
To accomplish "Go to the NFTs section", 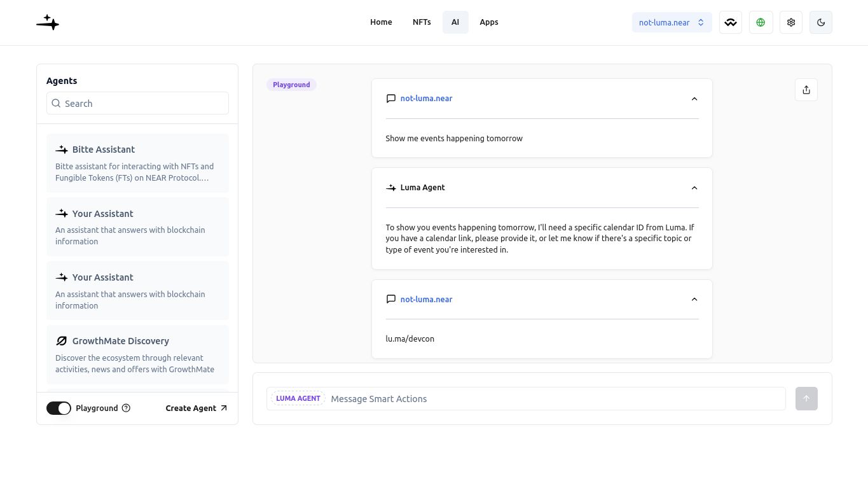I will 422,22.
